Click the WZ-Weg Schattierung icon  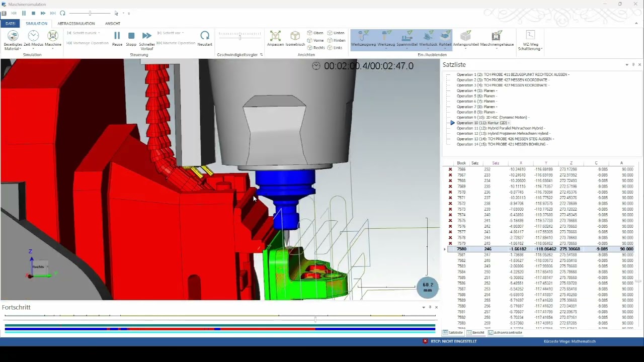point(530,35)
